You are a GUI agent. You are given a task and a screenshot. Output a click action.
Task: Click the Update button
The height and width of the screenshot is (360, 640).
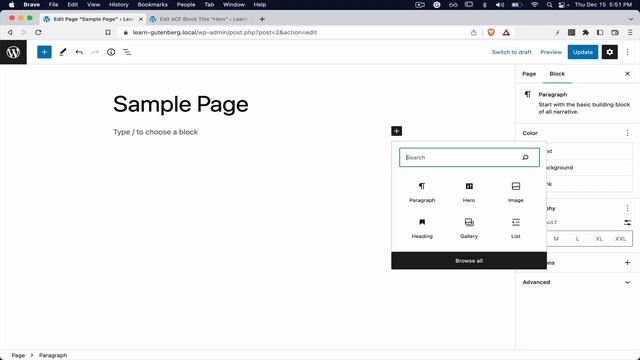point(582,52)
